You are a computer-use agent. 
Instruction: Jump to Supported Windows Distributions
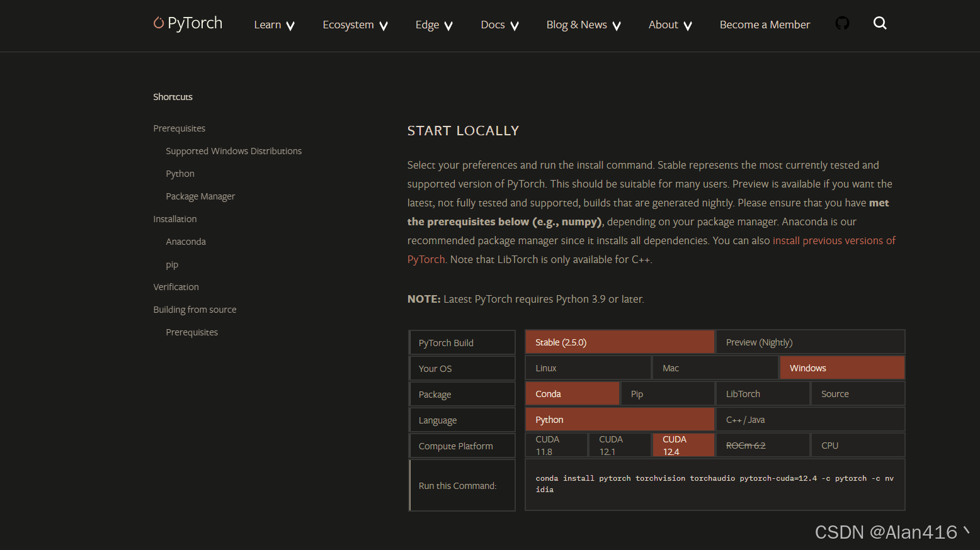coord(234,151)
